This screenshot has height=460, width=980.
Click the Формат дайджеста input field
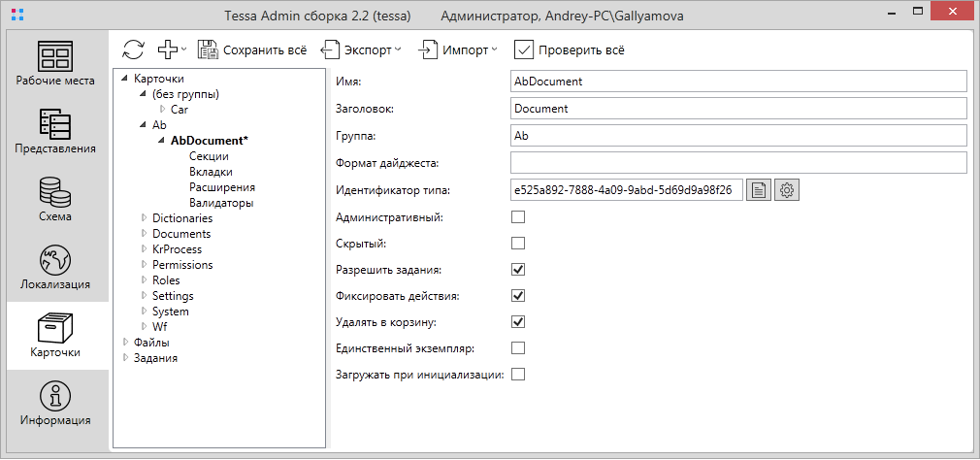(x=738, y=162)
